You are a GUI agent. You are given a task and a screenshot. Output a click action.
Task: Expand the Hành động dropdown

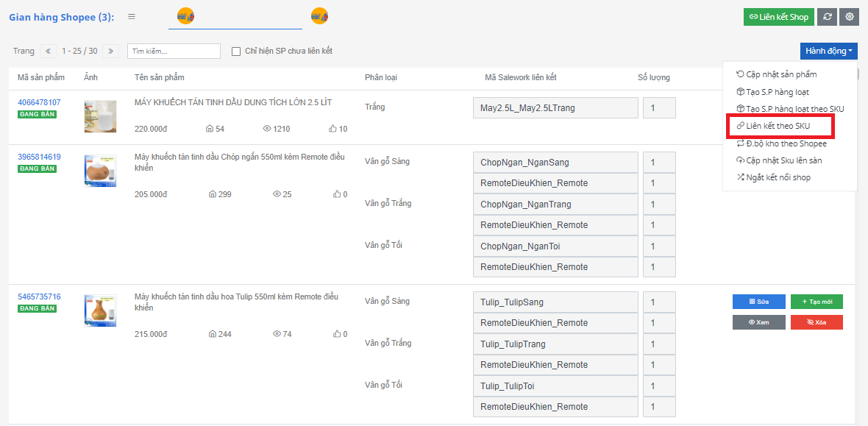point(828,51)
